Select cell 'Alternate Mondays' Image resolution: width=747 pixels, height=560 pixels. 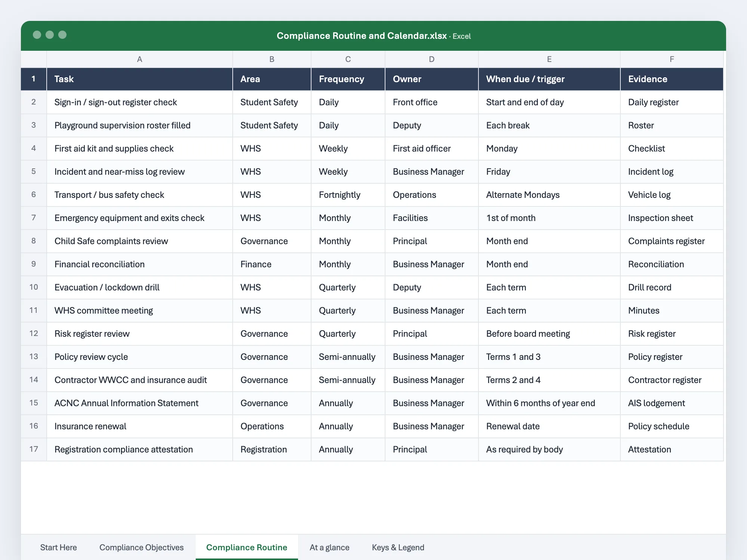pos(549,195)
